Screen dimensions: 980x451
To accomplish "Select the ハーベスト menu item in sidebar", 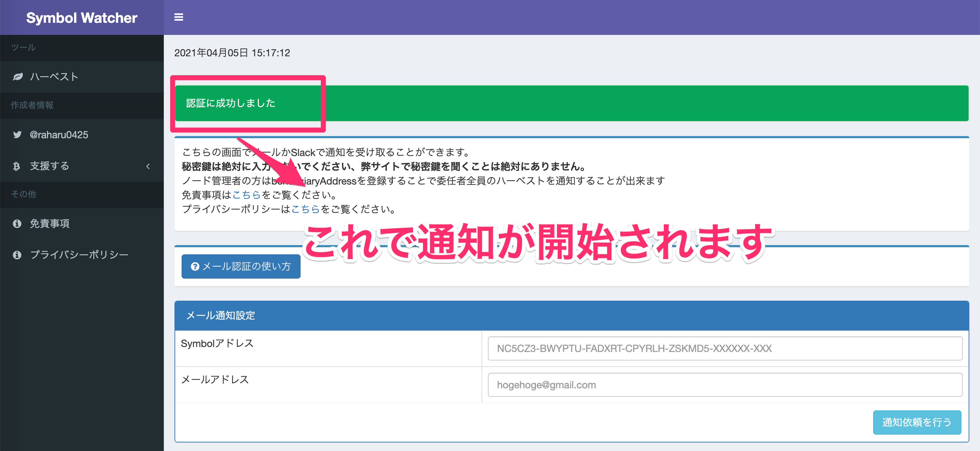I will (53, 76).
